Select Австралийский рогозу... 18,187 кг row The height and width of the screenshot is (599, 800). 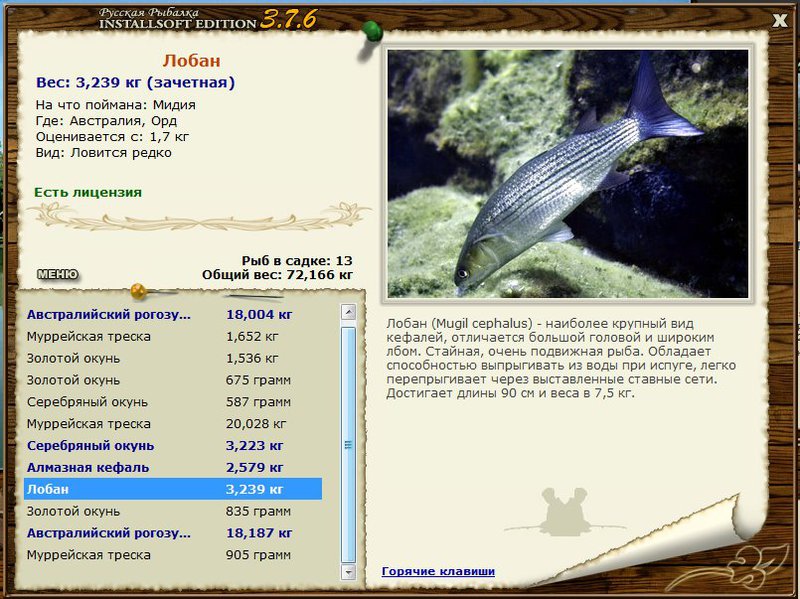[173, 533]
